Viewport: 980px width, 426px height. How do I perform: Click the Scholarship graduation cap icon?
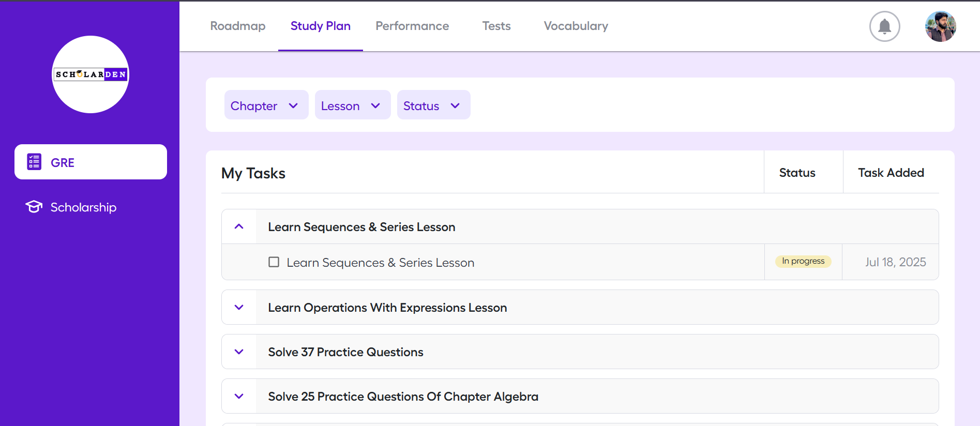coord(34,207)
